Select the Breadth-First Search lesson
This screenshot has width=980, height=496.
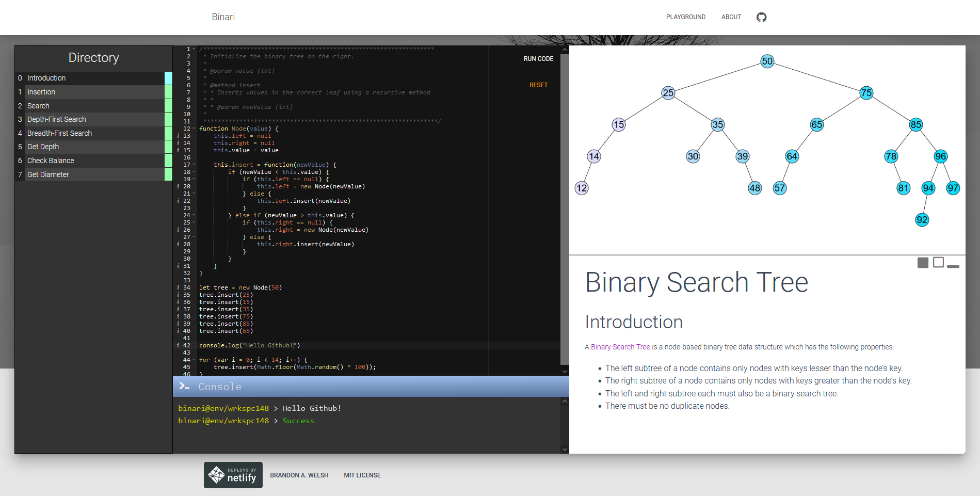click(59, 133)
